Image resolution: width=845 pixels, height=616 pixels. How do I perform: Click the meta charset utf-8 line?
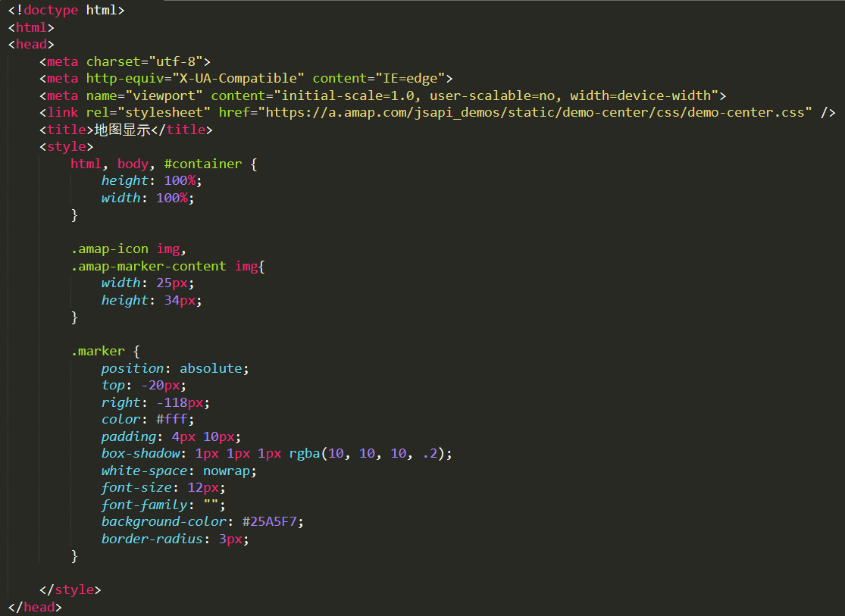coord(125,61)
